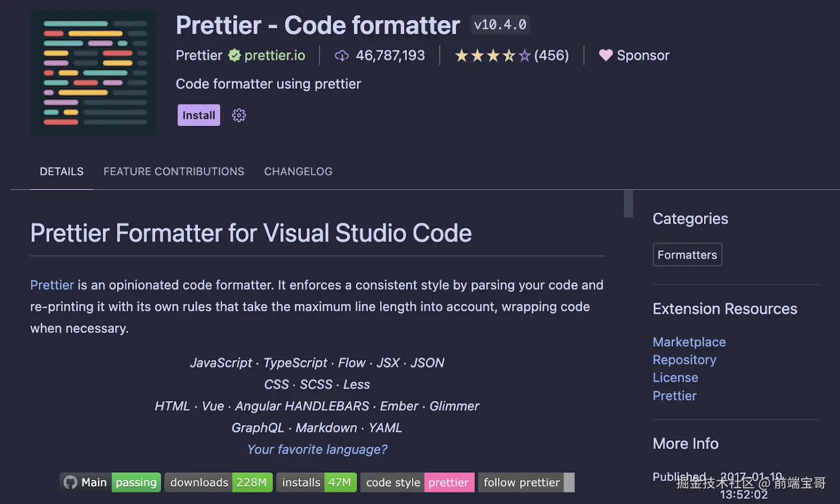Click the star rating icons

[x=492, y=56]
